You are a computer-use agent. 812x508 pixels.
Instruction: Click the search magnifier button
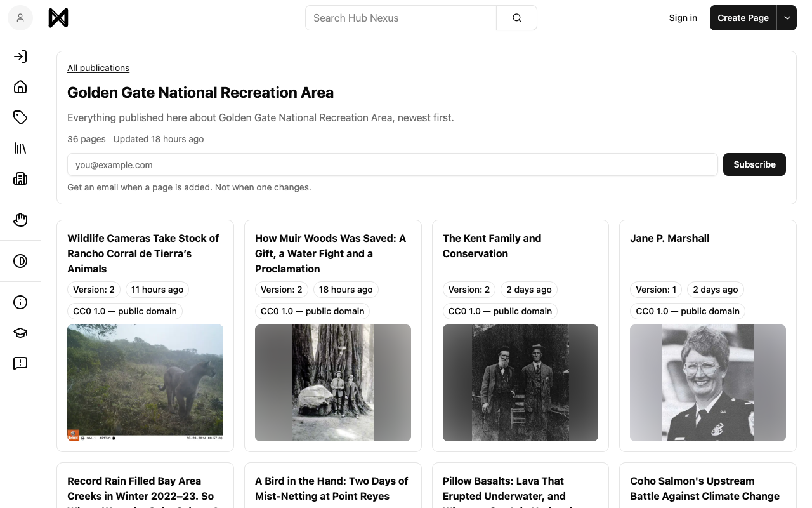click(x=517, y=18)
